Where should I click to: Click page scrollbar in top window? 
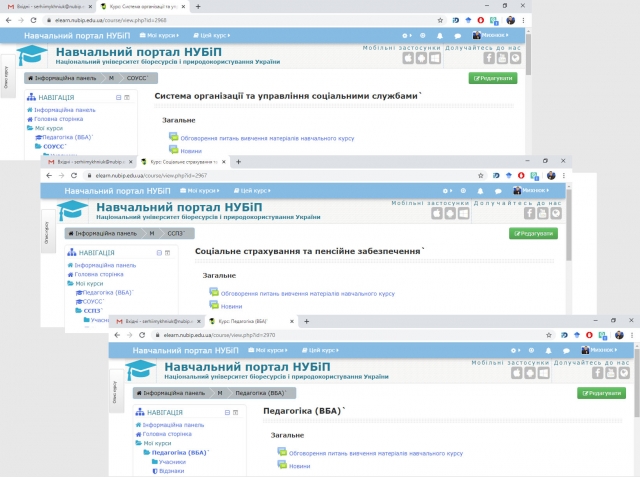coord(529,55)
